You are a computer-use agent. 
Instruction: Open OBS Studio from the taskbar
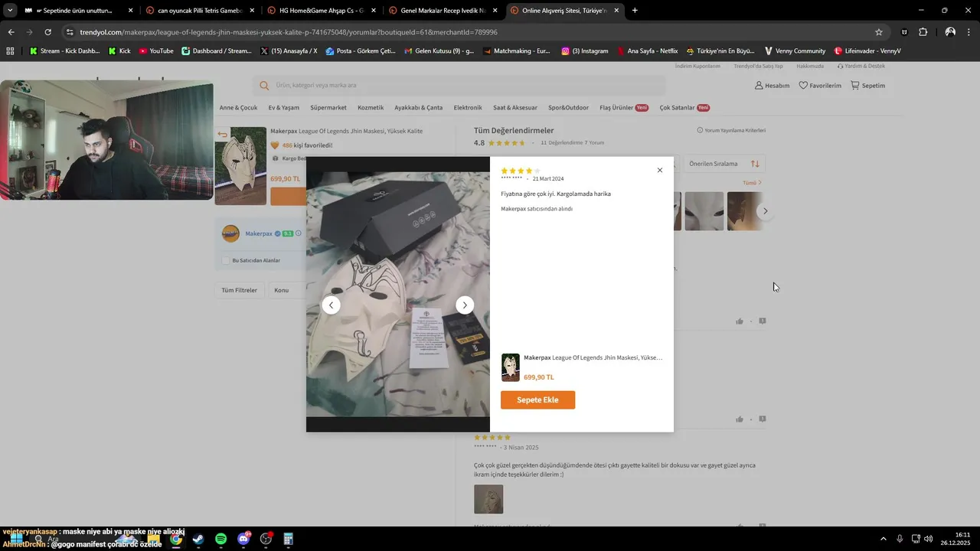coord(266,539)
